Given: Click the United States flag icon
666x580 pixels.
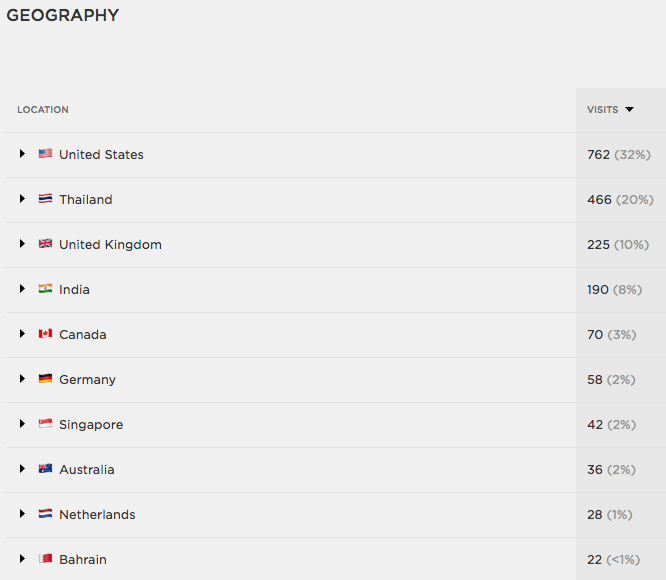Looking at the screenshot, I should [45, 153].
